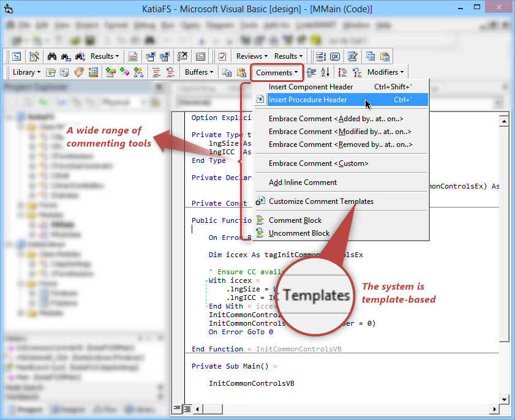This screenshot has width=515, height=420.
Task: Click the binoculars with replace arrows icon
Action: click(80, 56)
